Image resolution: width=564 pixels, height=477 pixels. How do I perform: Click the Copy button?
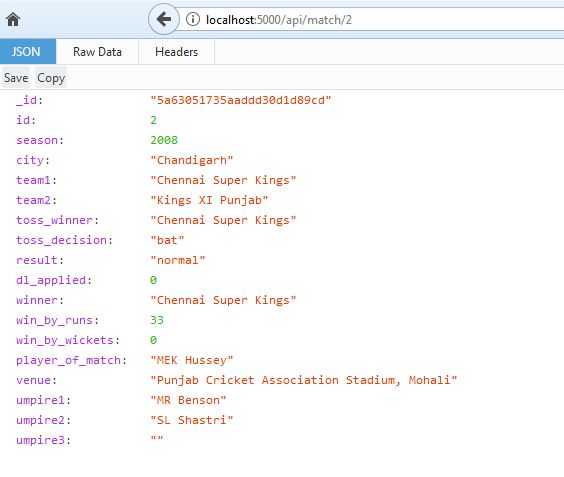(x=51, y=78)
